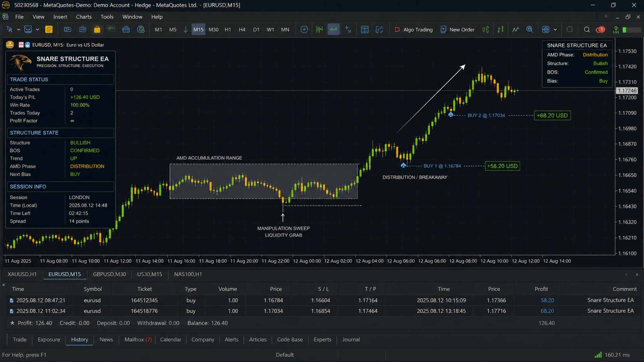This screenshot has height=362, width=644.
Task: Click the chart shift arrows icon
Action: 379,29
